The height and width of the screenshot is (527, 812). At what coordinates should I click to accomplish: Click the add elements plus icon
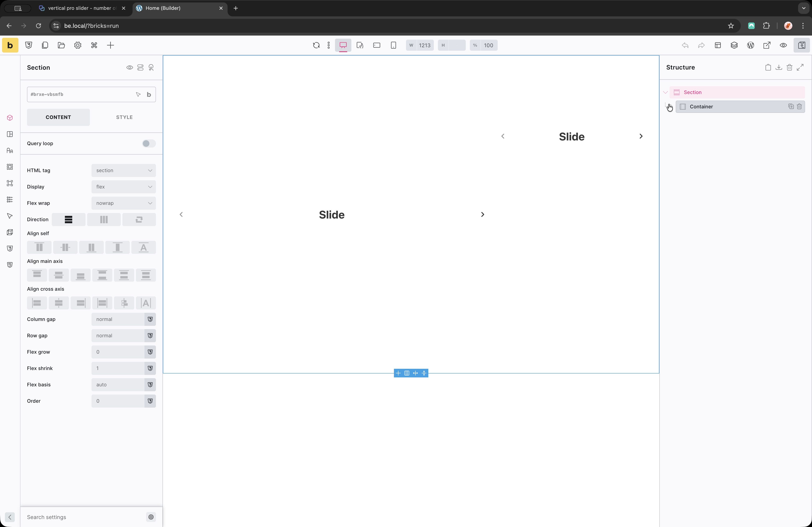tap(110, 45)
